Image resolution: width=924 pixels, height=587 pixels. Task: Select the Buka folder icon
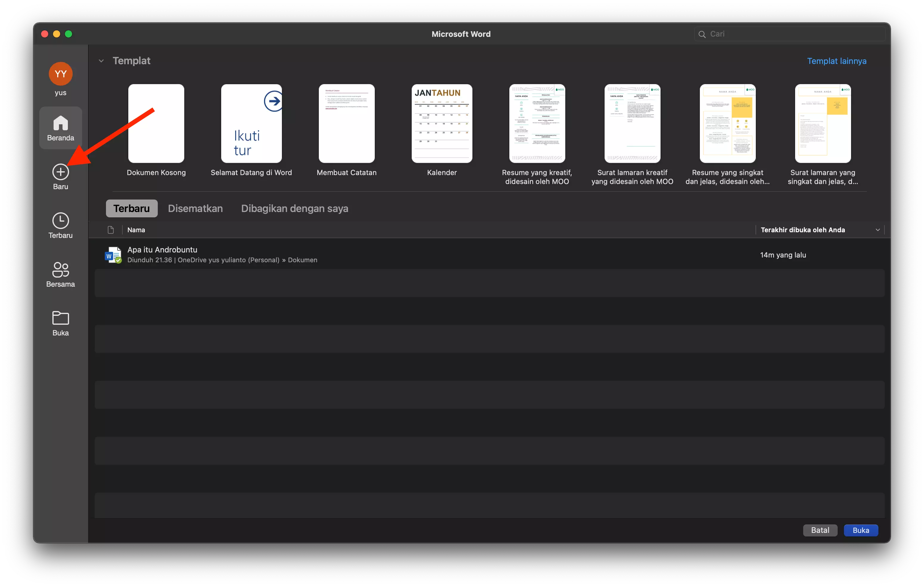(60, 318)
